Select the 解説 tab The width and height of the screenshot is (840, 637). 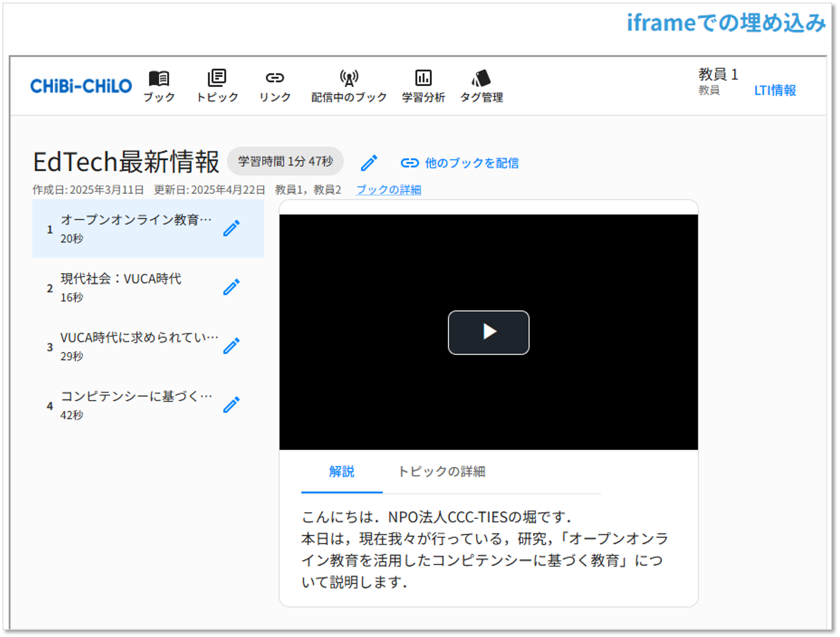pos(341,471)
